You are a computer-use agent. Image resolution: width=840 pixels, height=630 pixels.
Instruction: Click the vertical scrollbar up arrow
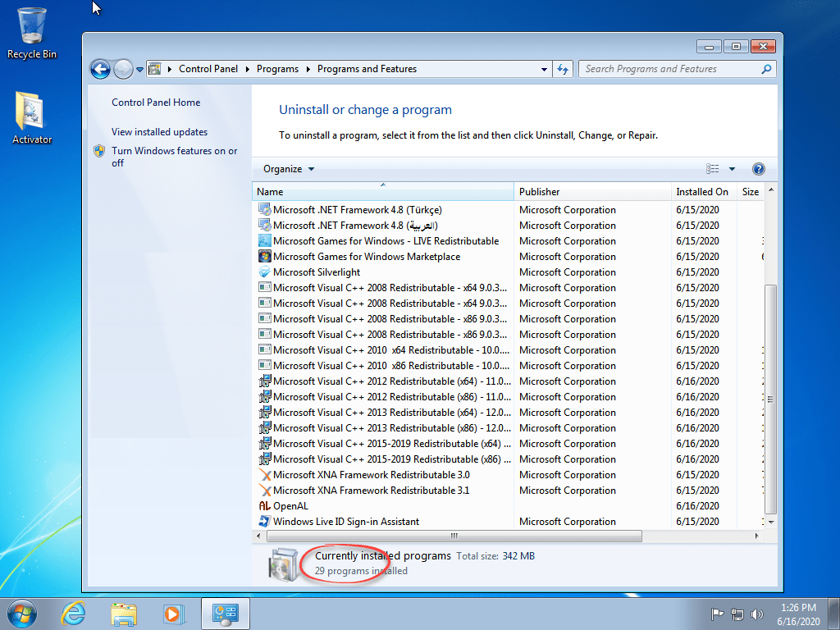(x=771, y=189)
